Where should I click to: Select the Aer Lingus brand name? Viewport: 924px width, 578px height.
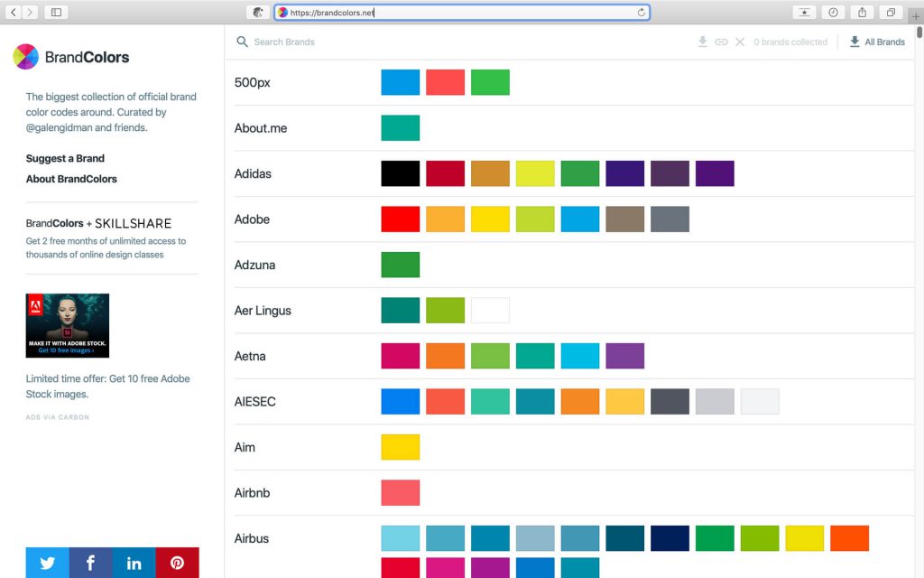point(263,311)
